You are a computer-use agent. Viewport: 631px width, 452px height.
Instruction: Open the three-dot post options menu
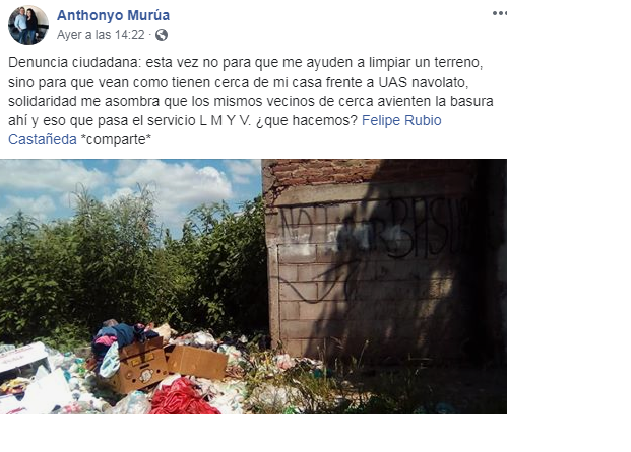pos(500,13)
